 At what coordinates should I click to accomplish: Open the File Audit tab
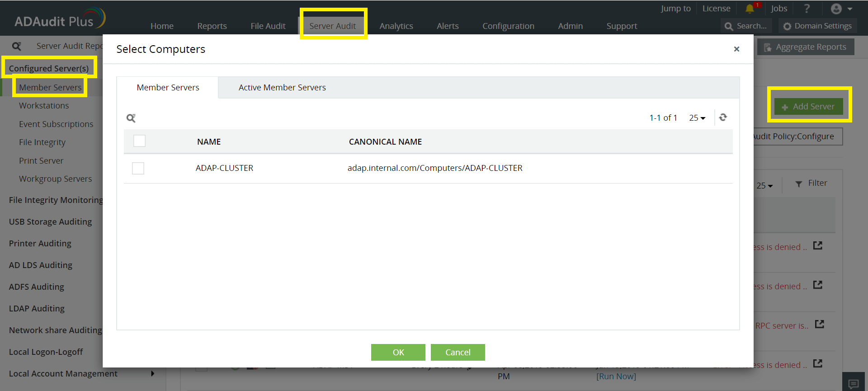[268, 26]
